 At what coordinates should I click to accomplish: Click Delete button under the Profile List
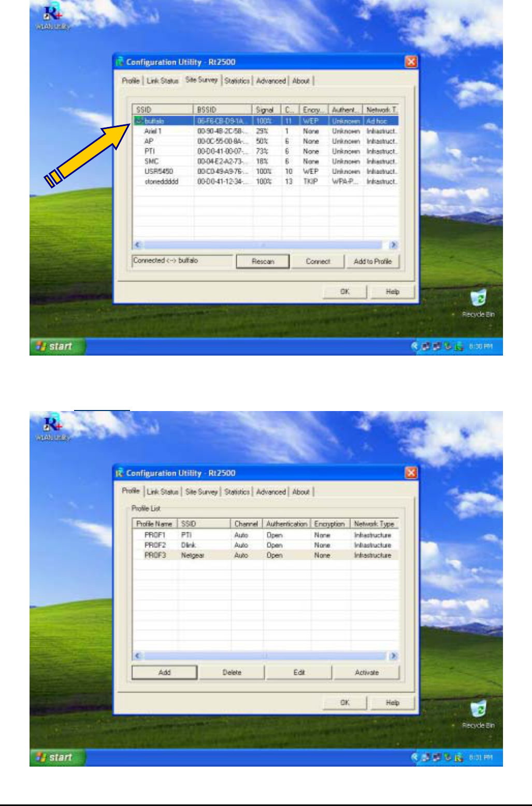coord(232,672)
